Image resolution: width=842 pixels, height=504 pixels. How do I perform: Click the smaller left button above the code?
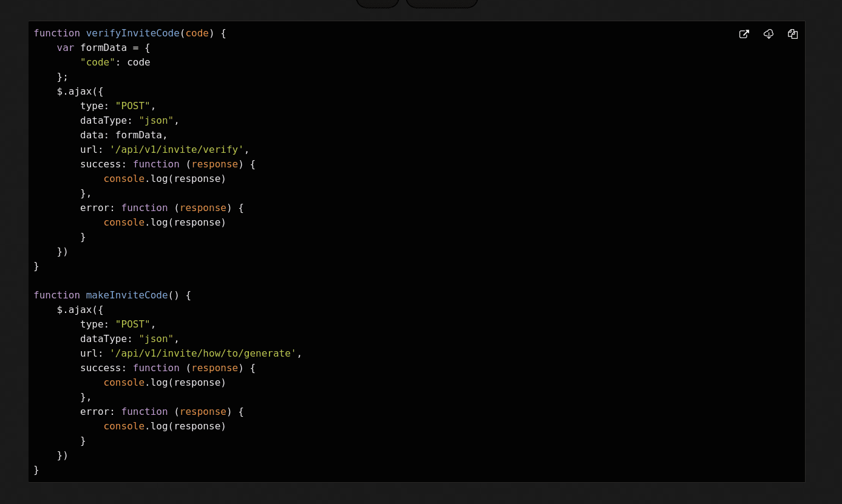378,3
